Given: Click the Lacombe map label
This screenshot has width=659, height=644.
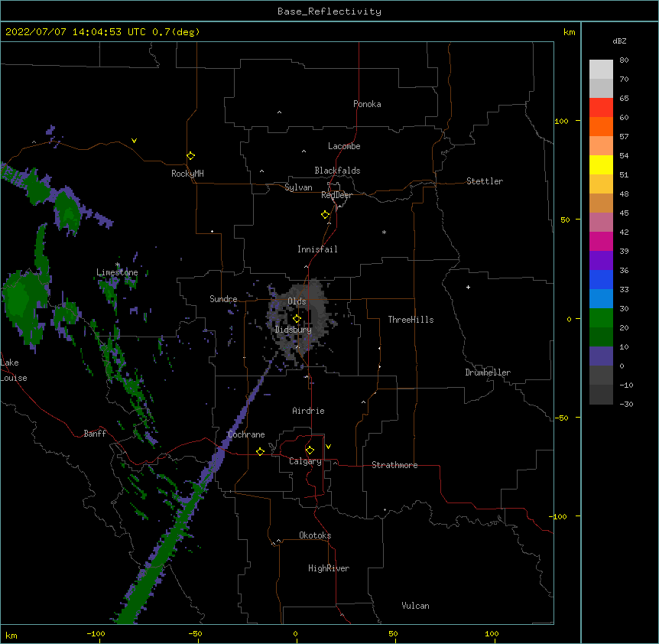Looking at the screenshot, I should pyautogui.click(x=344, y=146).
